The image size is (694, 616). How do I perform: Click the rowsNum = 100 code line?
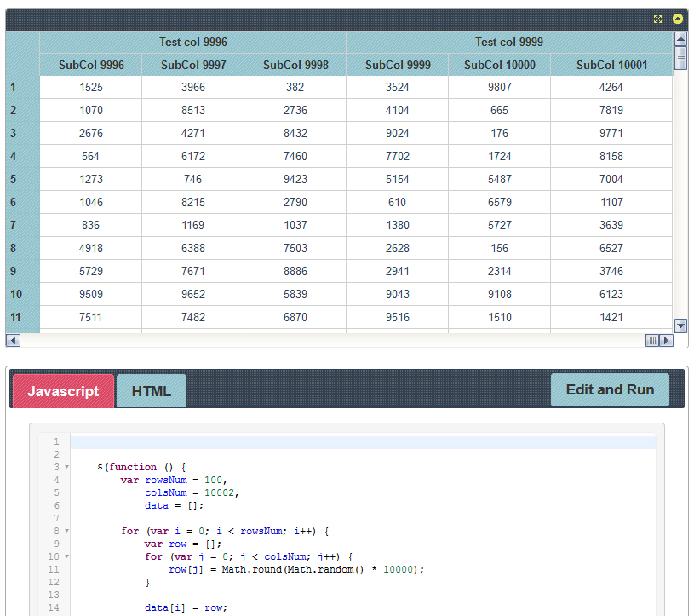coord(174,480)
